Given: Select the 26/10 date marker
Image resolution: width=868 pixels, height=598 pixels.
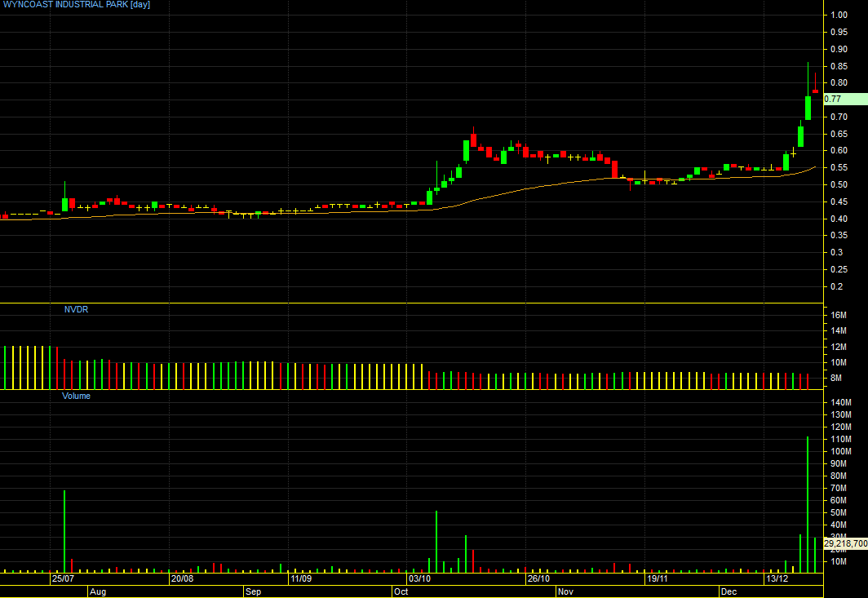Looking at the screenshot, I should pyautogui.click(x=538, y=578).
